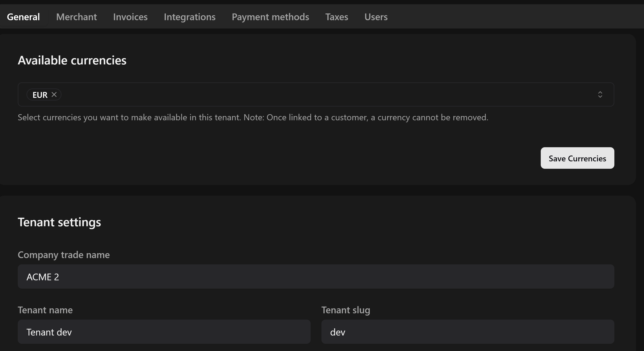The width and height of the screenshot is (644, 351).
Task: Remove the EUR currency chip
Action: [x=54, y=94]
